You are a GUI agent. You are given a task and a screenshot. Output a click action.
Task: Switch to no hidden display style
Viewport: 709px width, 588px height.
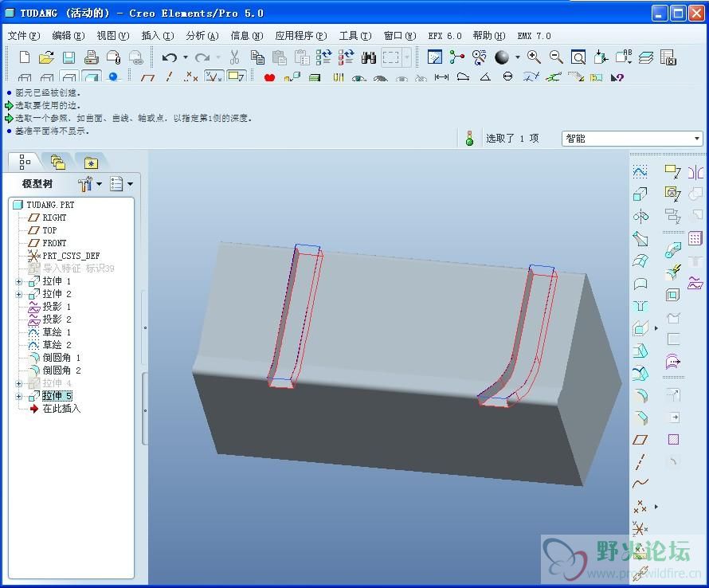click(x=69, y=77)
